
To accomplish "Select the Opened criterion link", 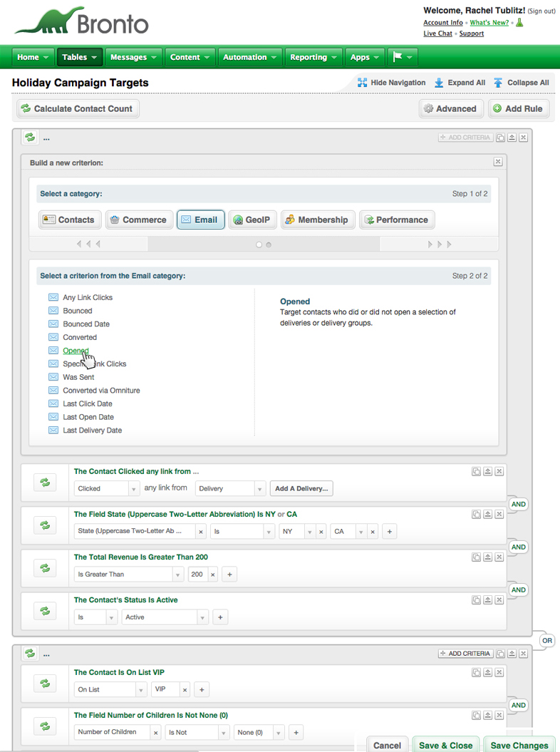I will click(76, 351).
